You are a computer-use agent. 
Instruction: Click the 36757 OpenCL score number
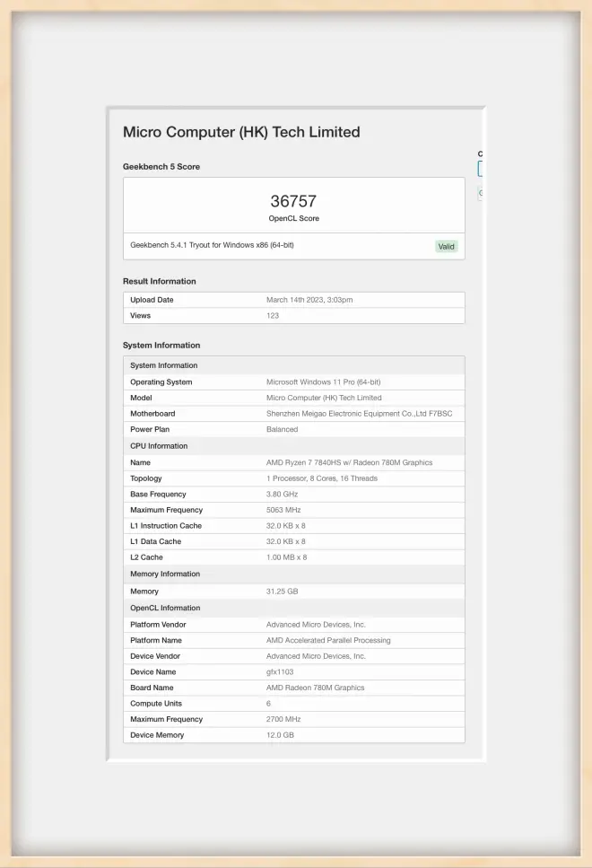click(x=293, y=202)
